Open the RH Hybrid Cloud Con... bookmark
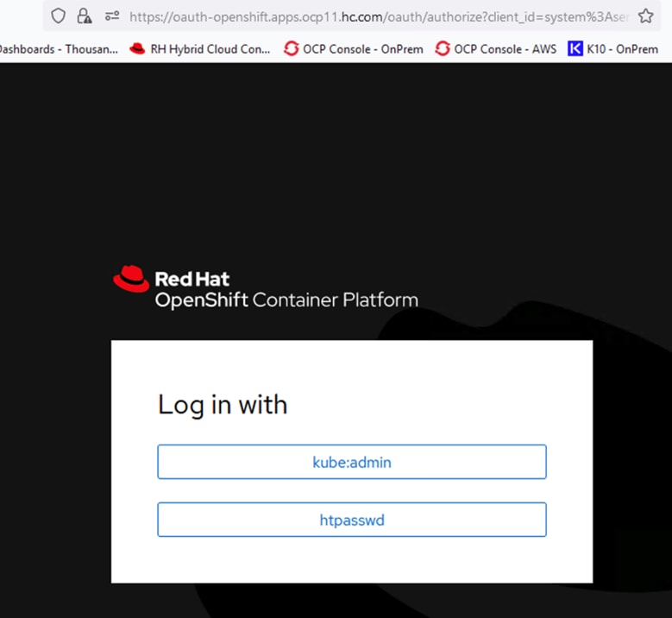 (200, 49)
